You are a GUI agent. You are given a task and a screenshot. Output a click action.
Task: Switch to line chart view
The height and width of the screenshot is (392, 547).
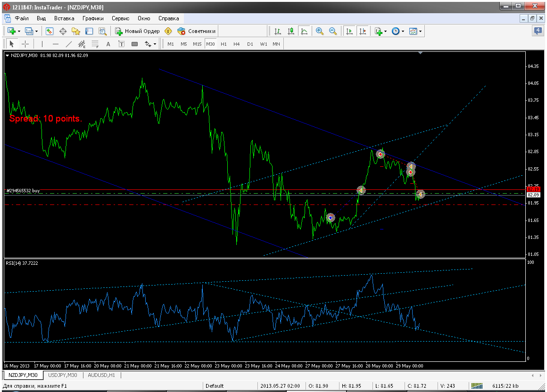(x=304, y=32)
